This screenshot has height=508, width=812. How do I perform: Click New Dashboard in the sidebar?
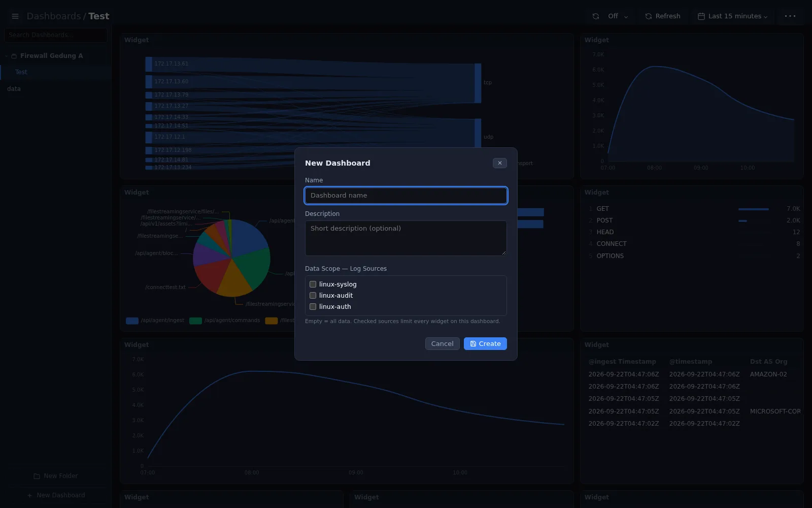pos(56,495)
